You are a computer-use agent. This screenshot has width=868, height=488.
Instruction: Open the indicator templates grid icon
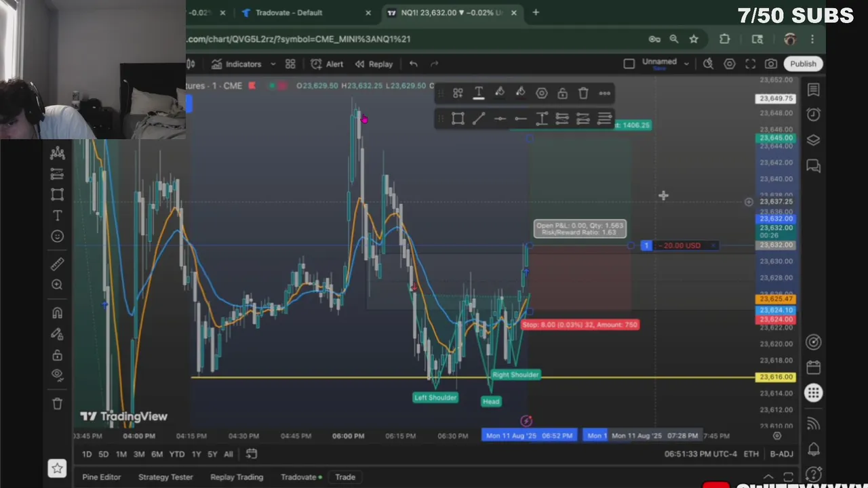290,64
